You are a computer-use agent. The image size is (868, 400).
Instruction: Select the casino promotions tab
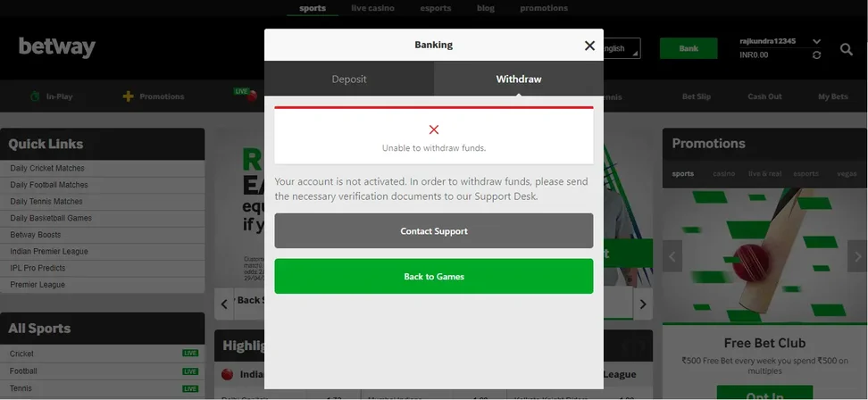723,174
